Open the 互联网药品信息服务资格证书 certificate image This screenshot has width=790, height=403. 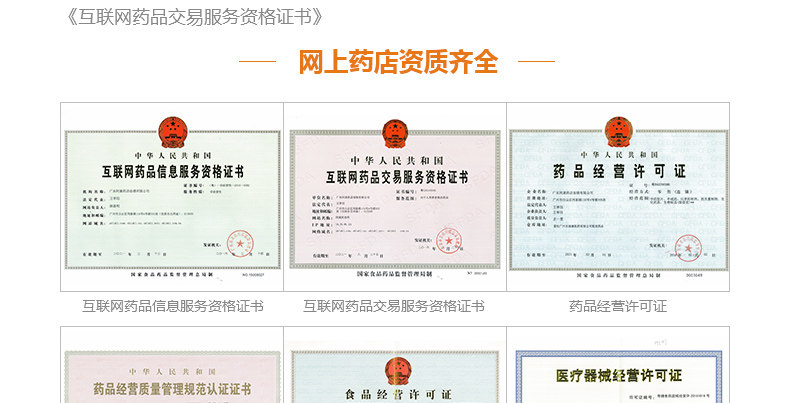(172, 197)
